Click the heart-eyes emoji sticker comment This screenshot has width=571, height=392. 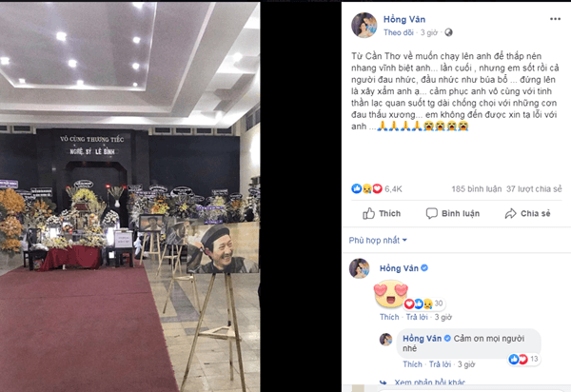[x=390, y=294]
